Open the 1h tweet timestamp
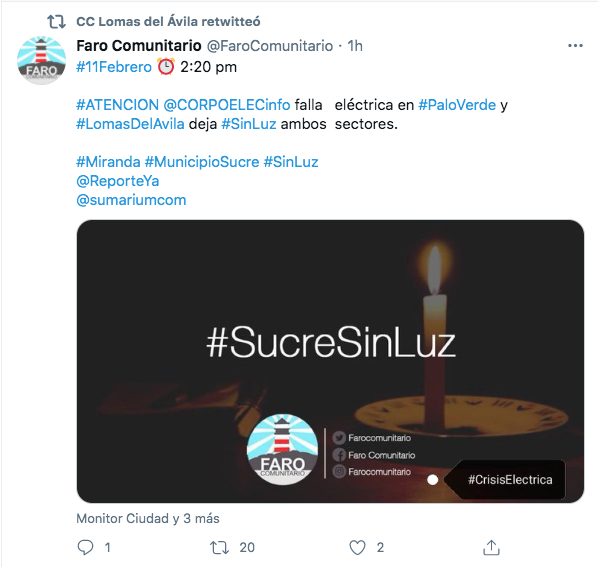This screenshot has width=598, height=567. pos(355,46)
